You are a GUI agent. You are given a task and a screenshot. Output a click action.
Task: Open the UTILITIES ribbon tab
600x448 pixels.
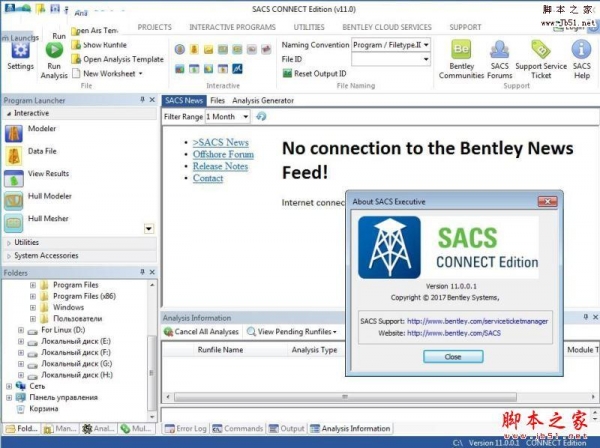tap(309, 27)
